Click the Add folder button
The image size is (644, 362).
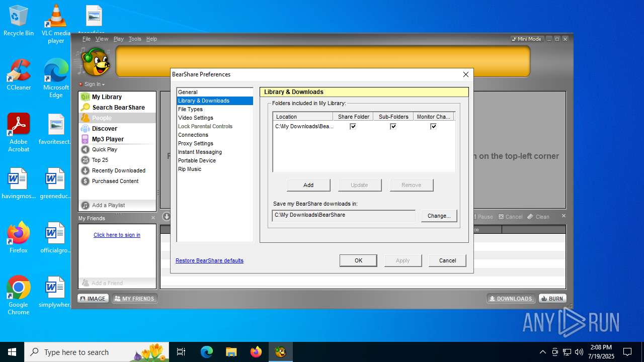click(x=308, y=185)
